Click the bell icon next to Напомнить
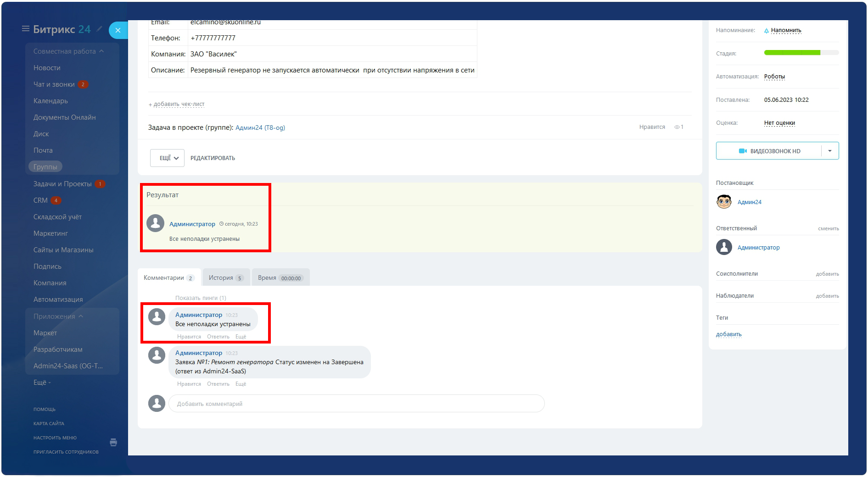868x477 pixels. (x=766, y=31)
